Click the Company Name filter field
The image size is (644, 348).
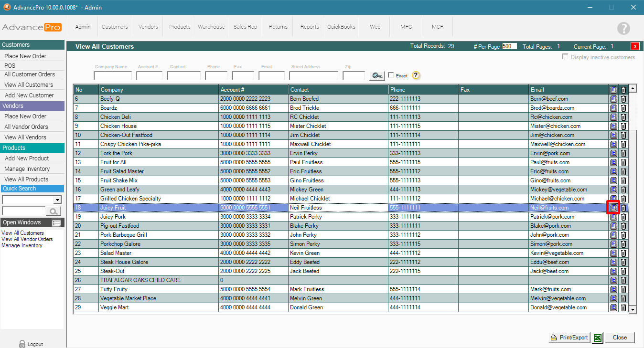(x=113, y=75)
